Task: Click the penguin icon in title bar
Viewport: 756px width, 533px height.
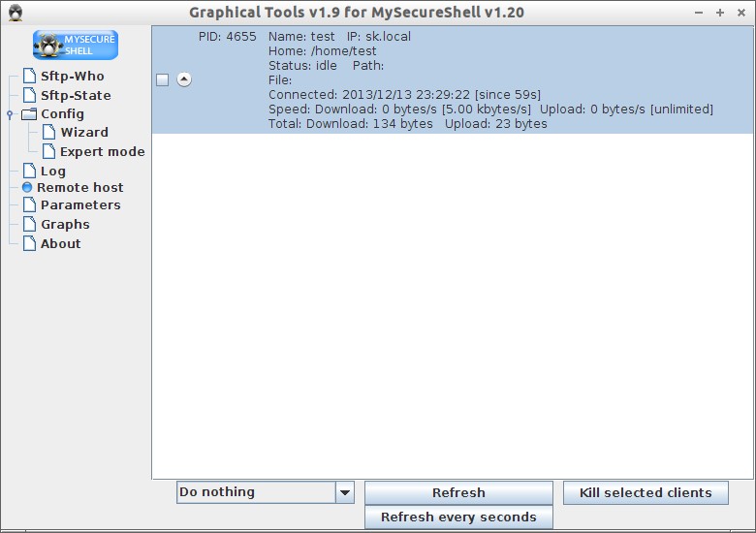Action: coord(16,13)
